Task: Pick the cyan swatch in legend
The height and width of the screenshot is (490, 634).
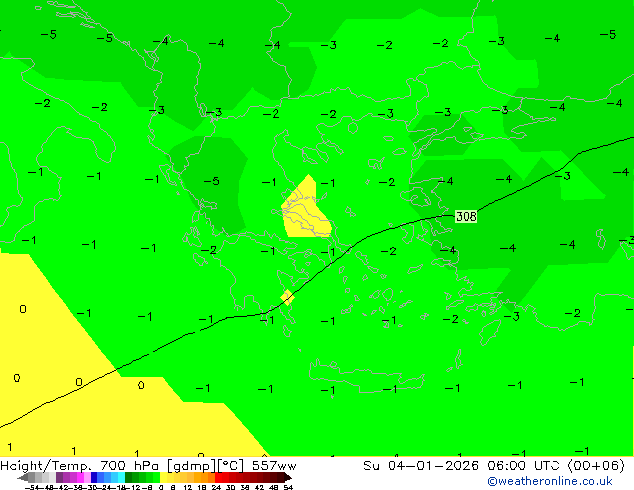Action: pos(121,477)
